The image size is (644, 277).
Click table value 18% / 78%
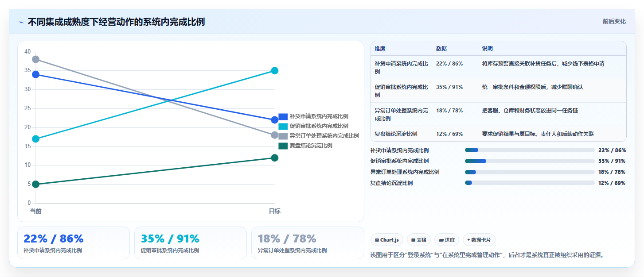(449, 111)
